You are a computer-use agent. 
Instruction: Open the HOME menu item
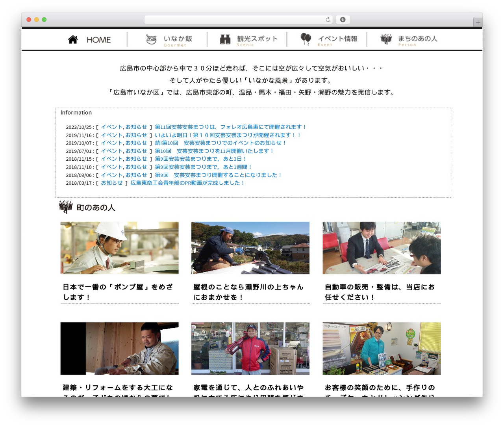coord(89,40)
